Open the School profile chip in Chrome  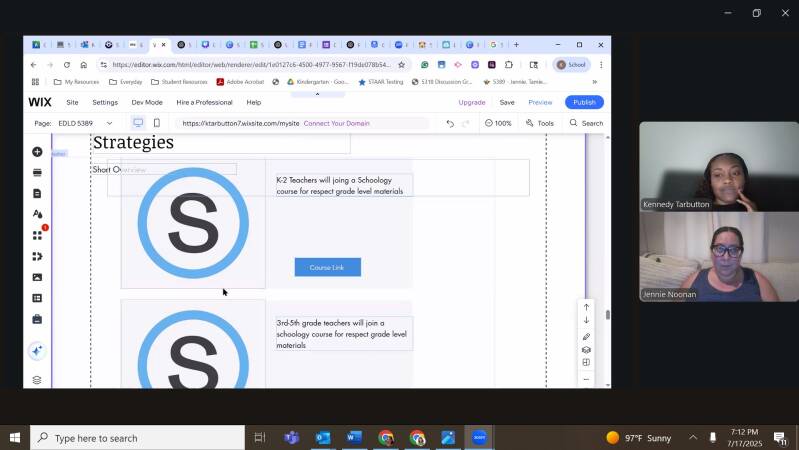(572, 65)
